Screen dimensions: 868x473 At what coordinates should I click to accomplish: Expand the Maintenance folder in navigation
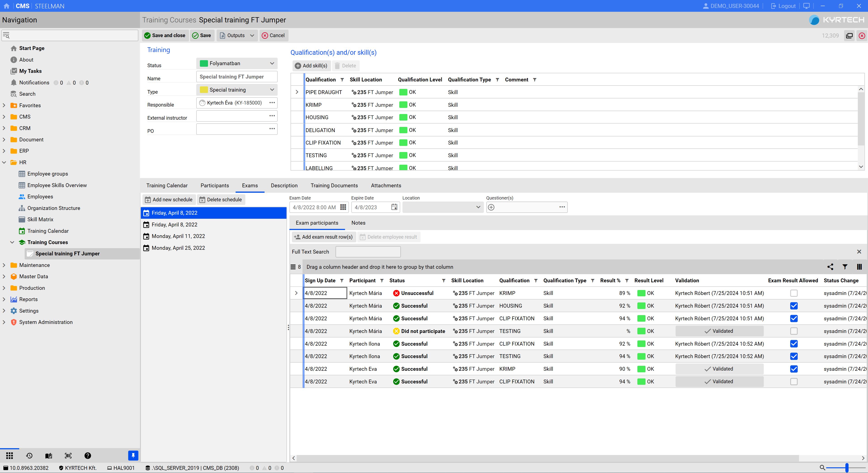pyautogui.click(x=4, y=265)
